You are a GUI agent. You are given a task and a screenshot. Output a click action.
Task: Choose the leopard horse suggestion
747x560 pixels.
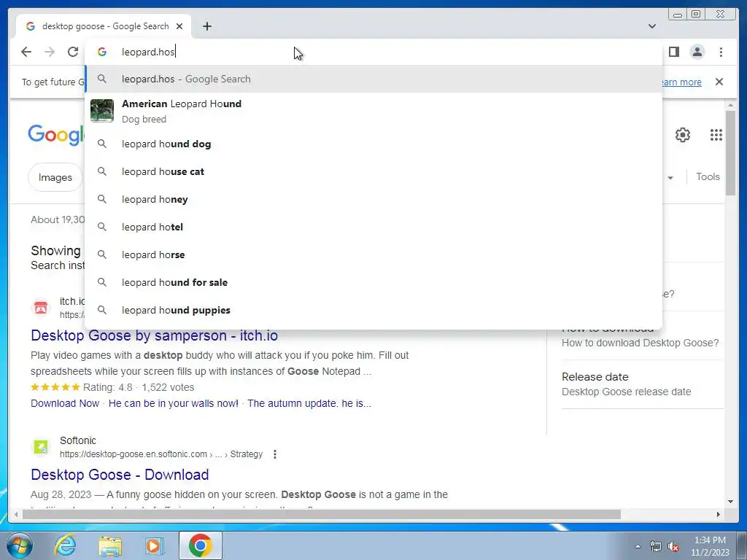coord(373,254)
